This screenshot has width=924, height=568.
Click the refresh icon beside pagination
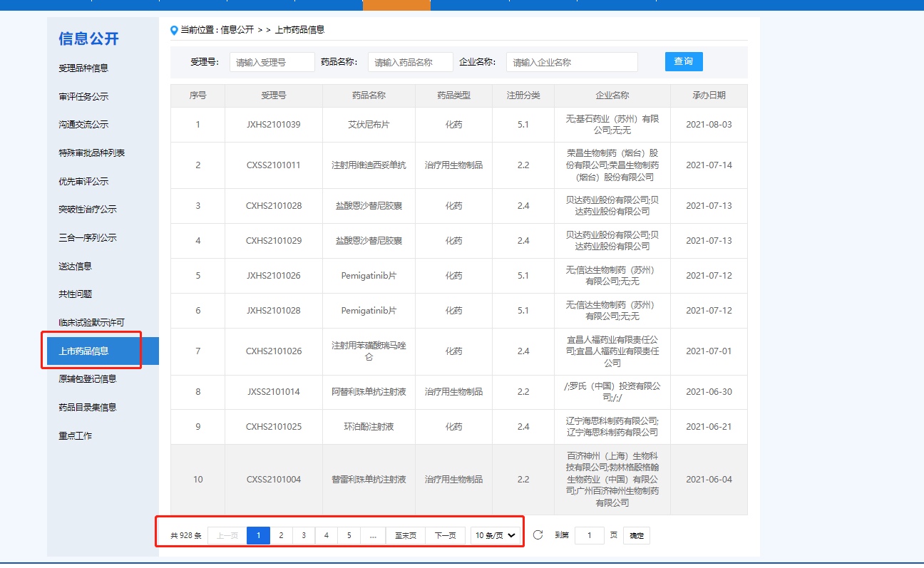pos(538,535)
